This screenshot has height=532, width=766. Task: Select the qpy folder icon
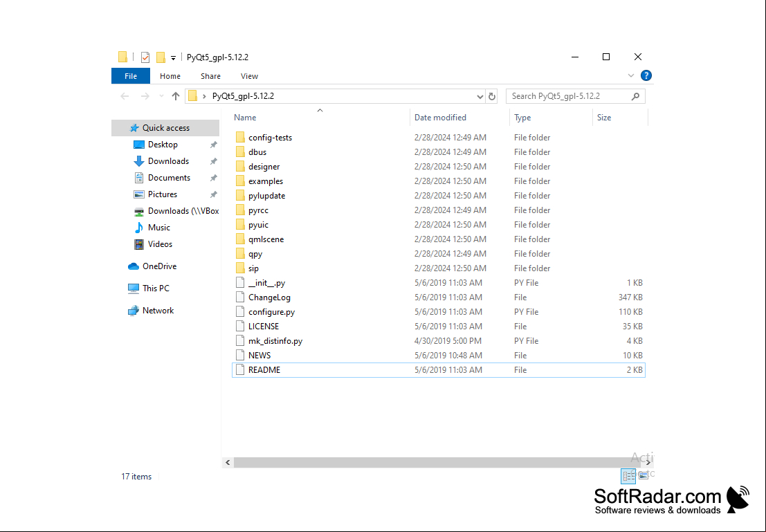240,253
